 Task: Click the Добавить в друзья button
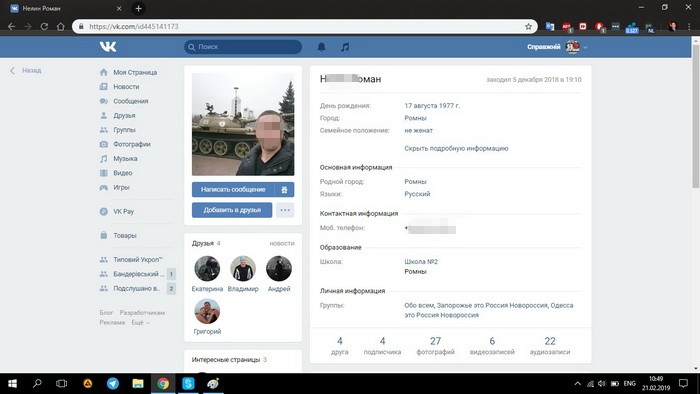(232, 210)
